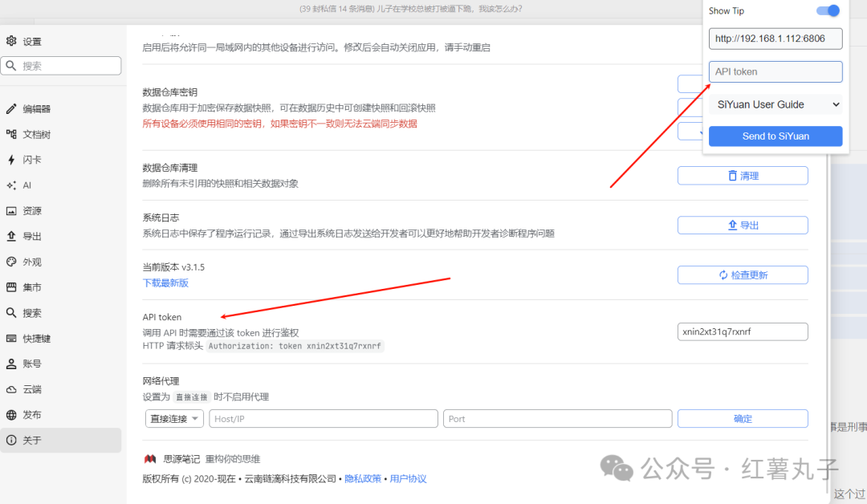
Task: Click the document tree icon
Action: (x=11, y=134)
